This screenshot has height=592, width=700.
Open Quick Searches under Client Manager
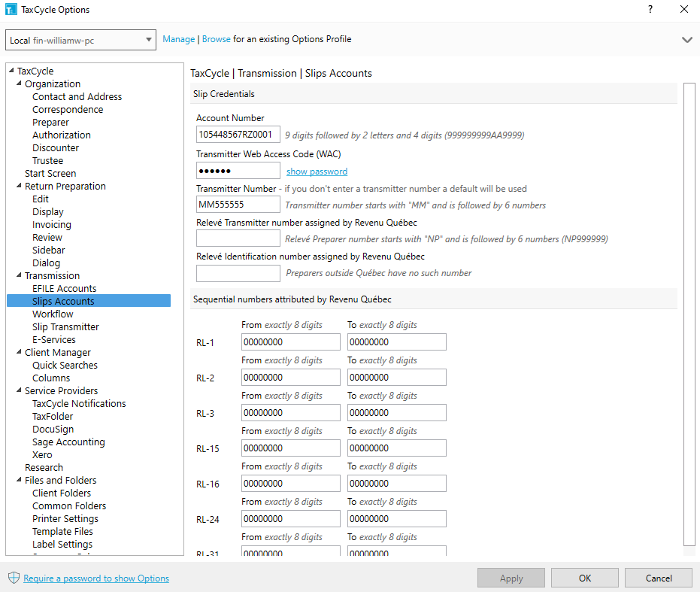tap(65, 366)
